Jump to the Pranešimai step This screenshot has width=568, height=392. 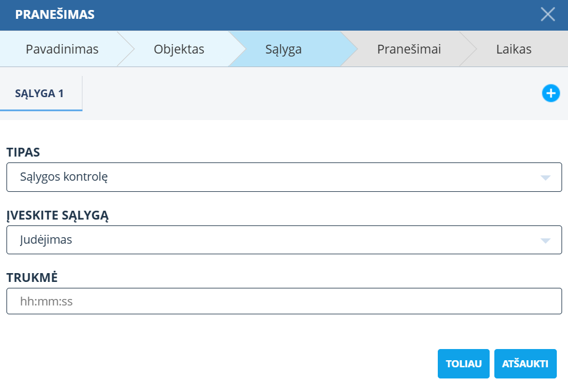[409, 49]
